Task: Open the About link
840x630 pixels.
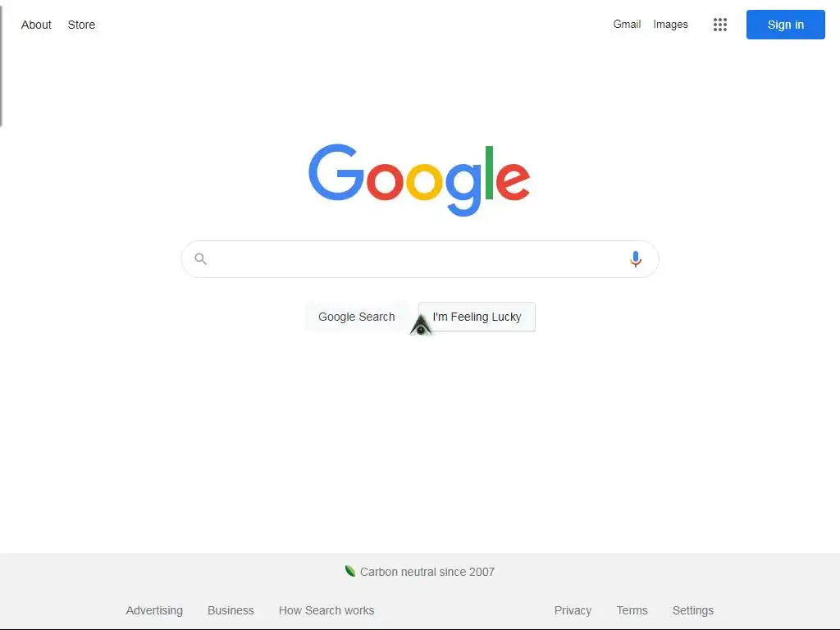Action: pos(36,25)
